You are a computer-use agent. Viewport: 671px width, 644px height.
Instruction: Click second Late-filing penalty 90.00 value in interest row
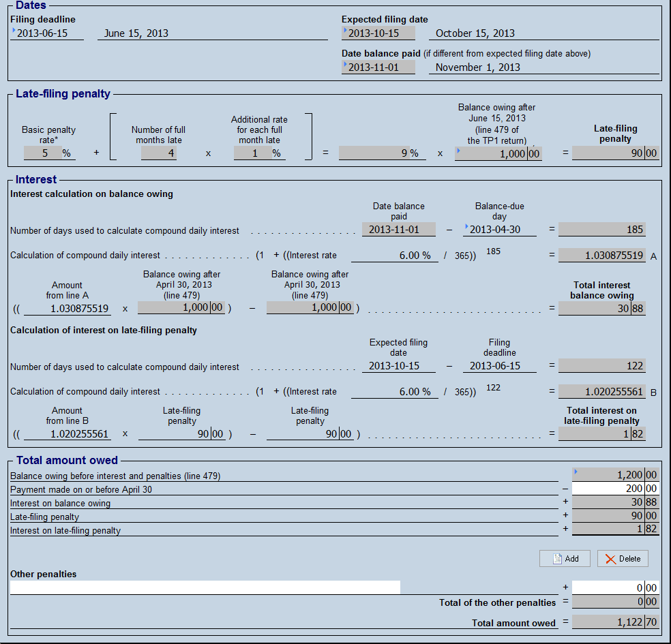click(310, 433)
